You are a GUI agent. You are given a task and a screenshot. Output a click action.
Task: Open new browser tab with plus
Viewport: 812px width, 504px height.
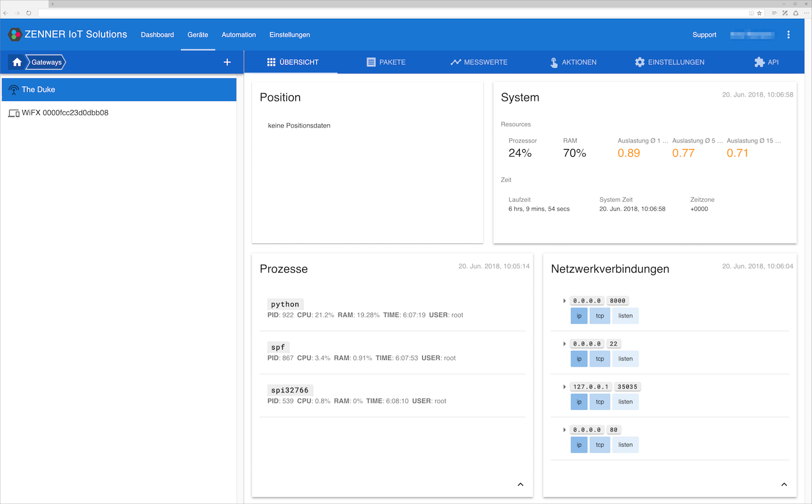[x=52, y=4]
